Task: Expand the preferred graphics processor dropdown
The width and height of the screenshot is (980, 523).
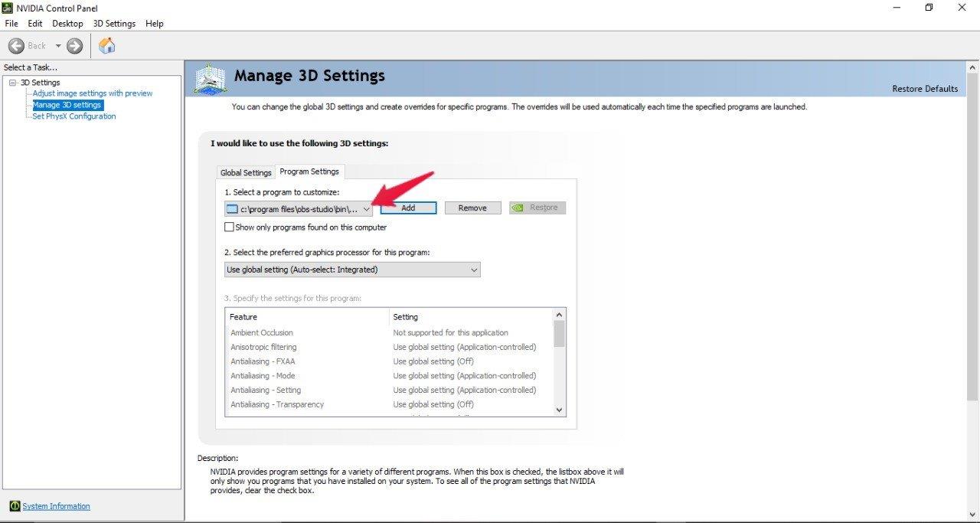Action: coord(474,270)
